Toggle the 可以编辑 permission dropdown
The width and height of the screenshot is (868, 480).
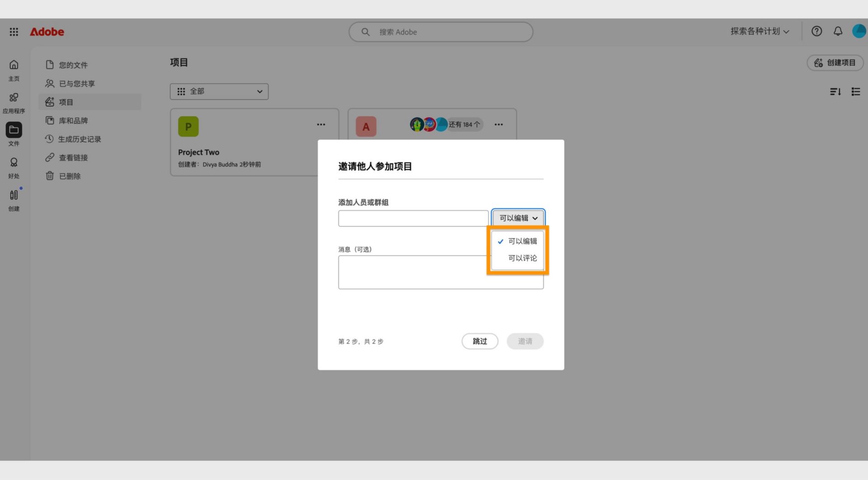[x=518, y=218]
